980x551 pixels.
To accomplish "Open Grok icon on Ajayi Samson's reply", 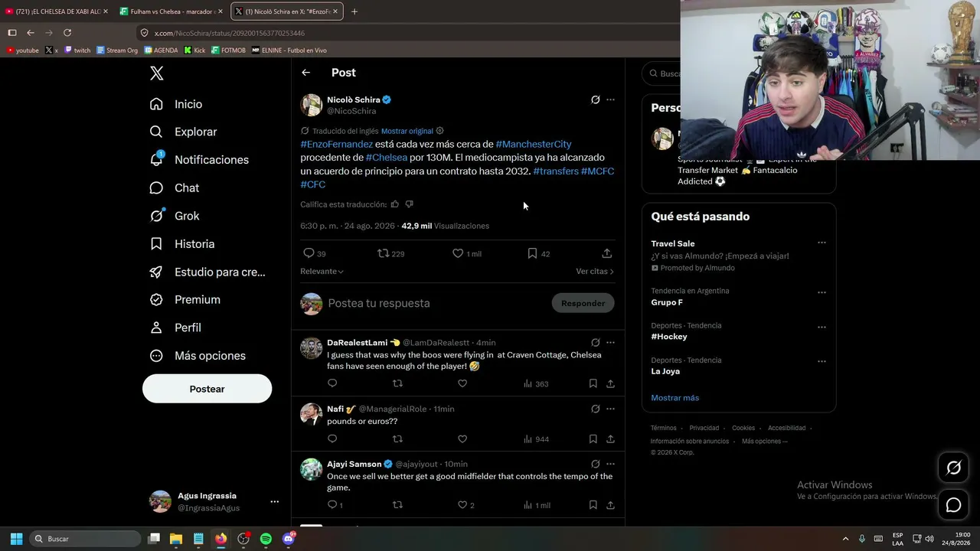I will (595, 464).
